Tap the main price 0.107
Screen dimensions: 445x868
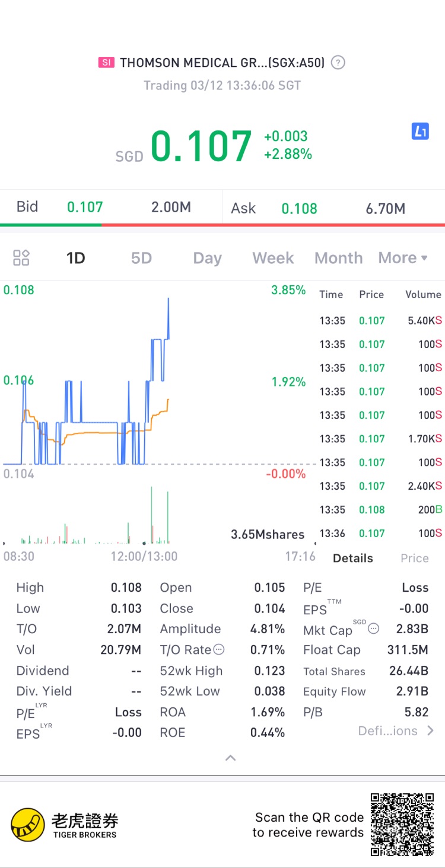click(x=201, y=146)
